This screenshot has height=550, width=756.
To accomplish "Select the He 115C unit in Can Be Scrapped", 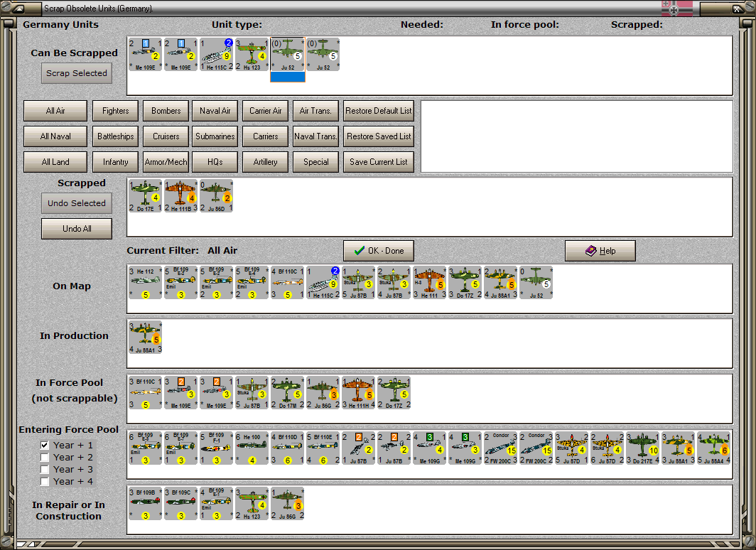I will click(217, 55).
